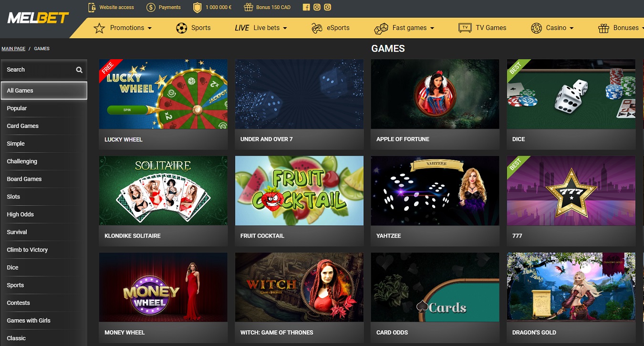This screenshot has height=346, width=644.
Task: Click into the games Search field
Action: tap(39, 70)
